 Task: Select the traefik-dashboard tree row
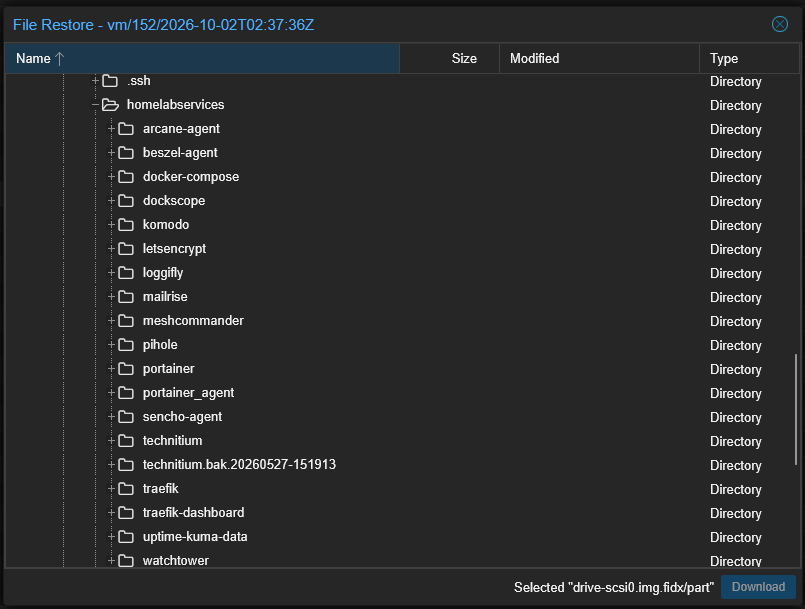[402, 512]
